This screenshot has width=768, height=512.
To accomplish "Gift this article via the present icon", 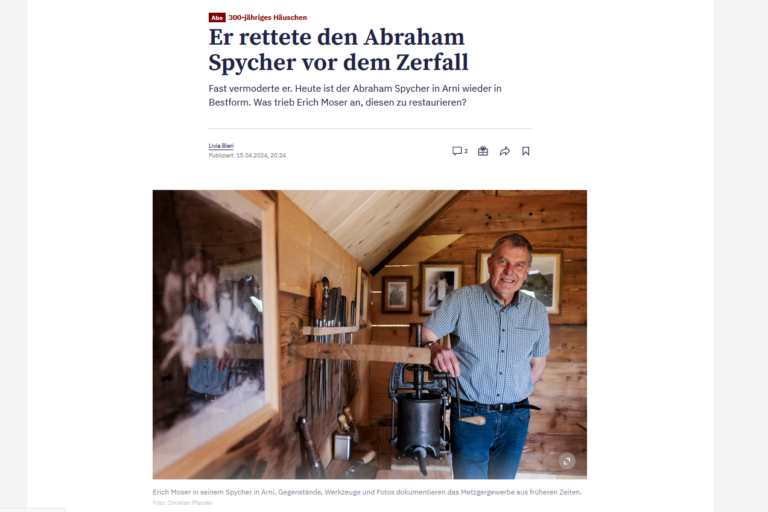I will [483, 151].
